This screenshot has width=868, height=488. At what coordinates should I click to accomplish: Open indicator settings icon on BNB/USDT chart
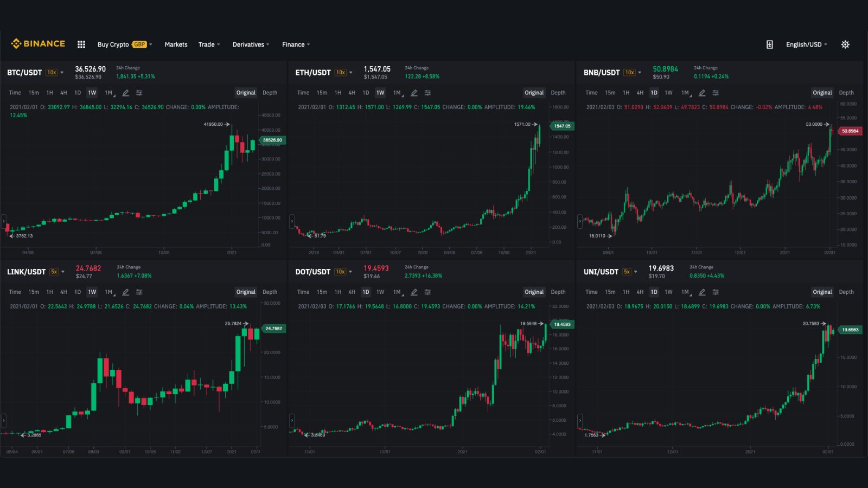pos(716,93)
